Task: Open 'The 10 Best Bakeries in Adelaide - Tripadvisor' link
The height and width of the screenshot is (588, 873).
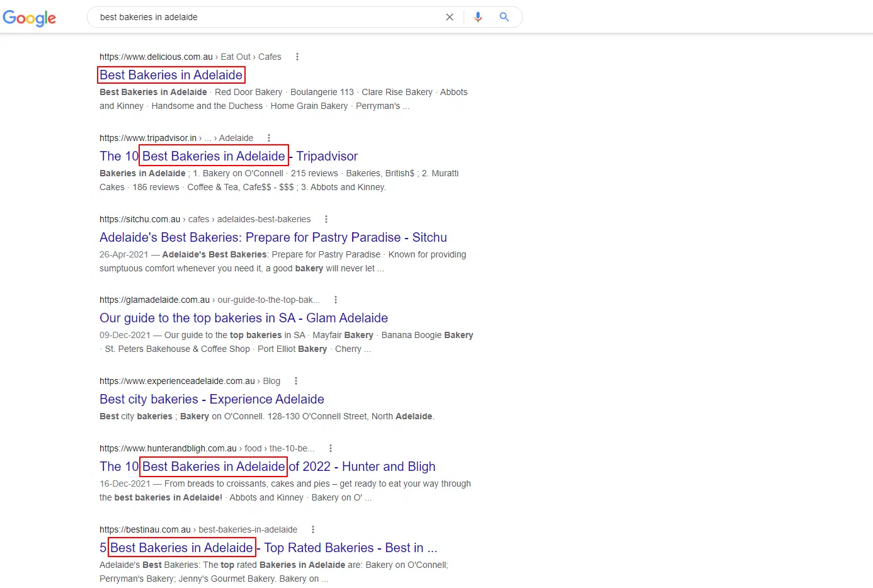Action: pyautogui.click(x=229, y=156)
